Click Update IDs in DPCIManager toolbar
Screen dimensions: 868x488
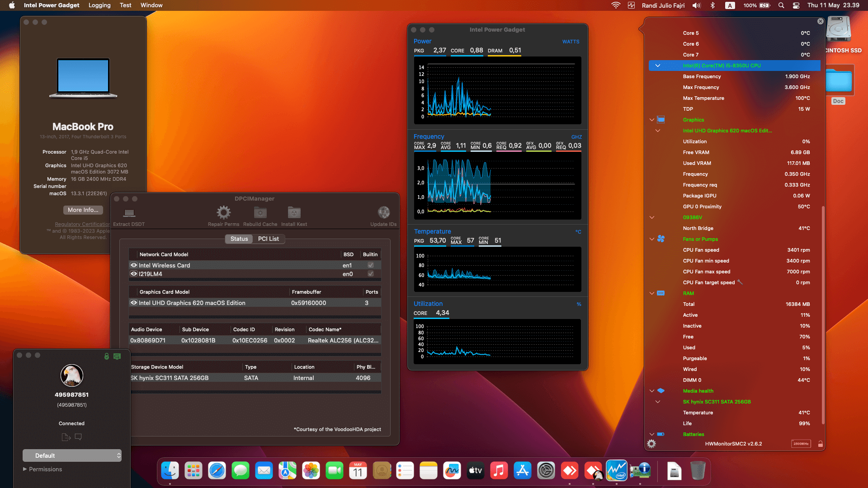tap(383, 216)
